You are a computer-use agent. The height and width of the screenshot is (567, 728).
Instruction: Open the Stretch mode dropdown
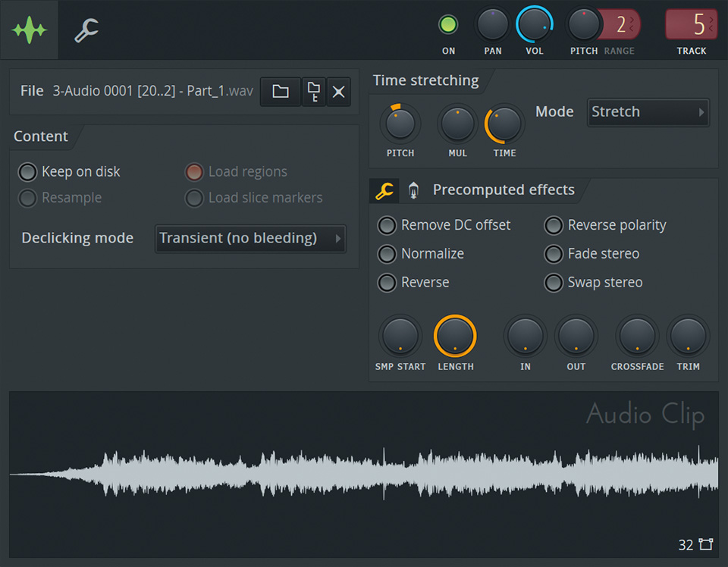point(648,112)
